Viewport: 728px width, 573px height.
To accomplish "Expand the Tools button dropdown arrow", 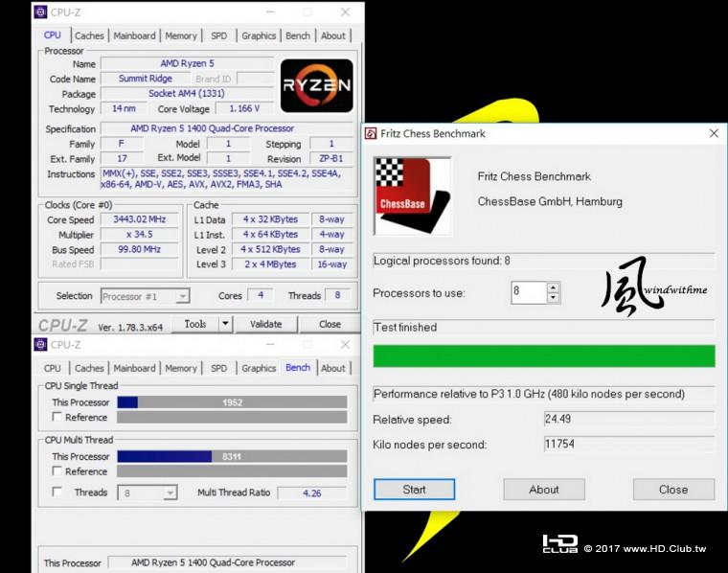I will 225,324.
